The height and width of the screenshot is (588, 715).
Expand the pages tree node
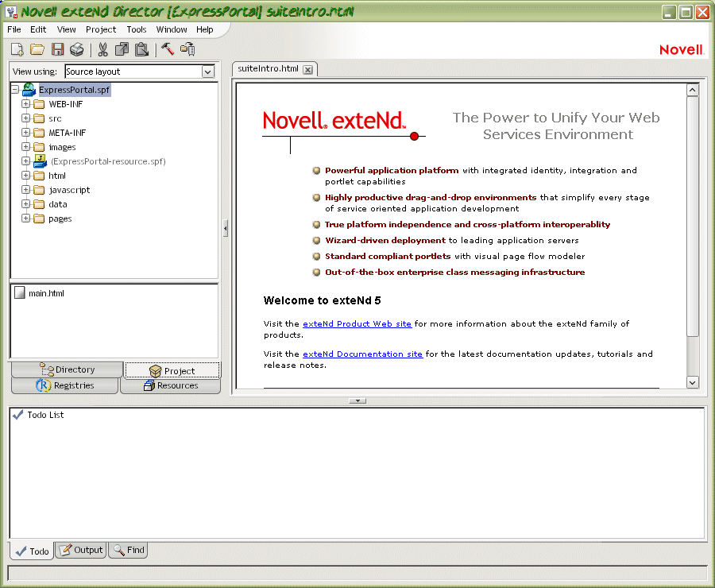coord(26,219)
